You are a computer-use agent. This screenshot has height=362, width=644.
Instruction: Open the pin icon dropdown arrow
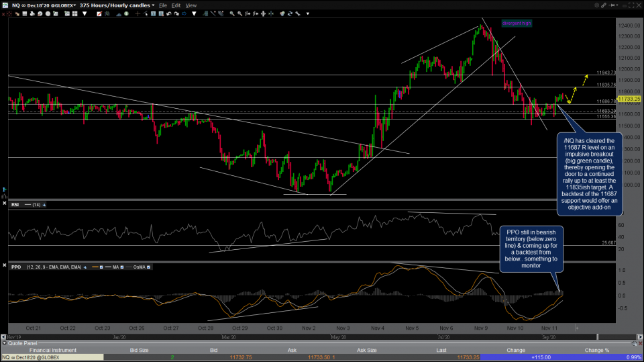[x=617, y=5]
